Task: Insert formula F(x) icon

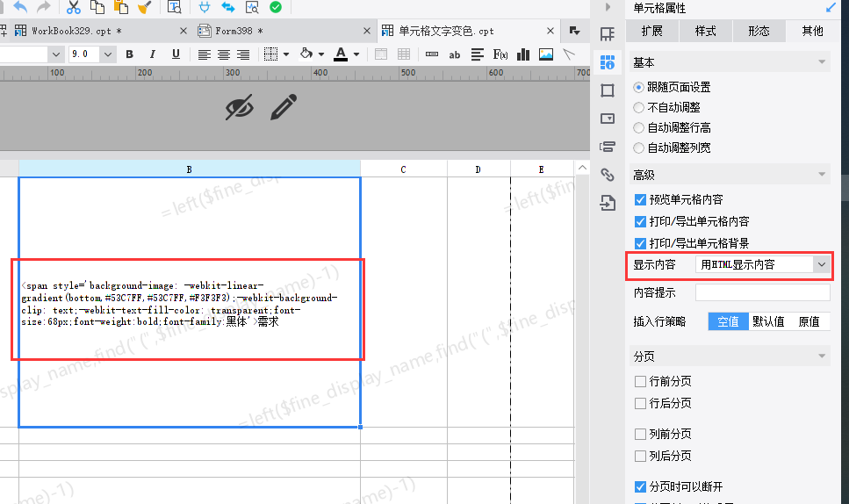Action: pos(500,54)
